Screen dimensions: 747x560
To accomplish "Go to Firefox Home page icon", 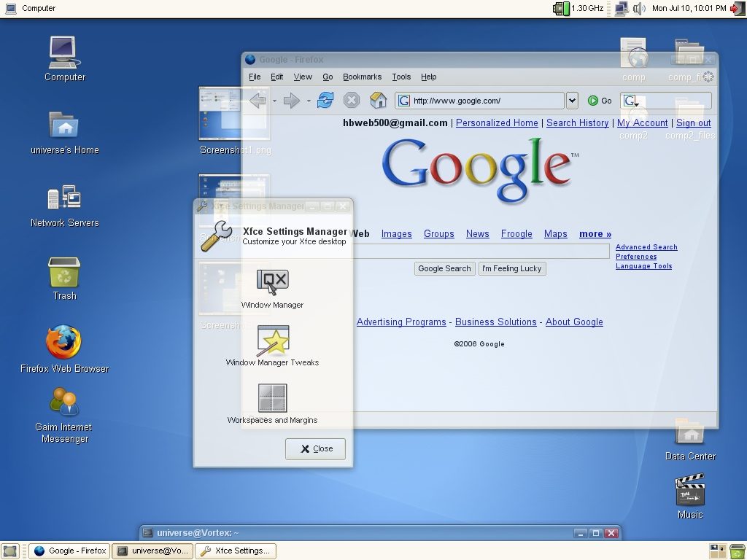I will [378, 101].
